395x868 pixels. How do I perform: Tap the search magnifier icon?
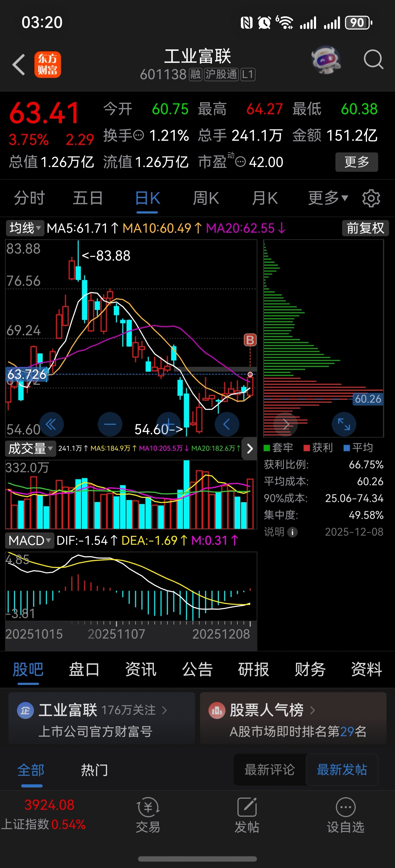[373, 60]
